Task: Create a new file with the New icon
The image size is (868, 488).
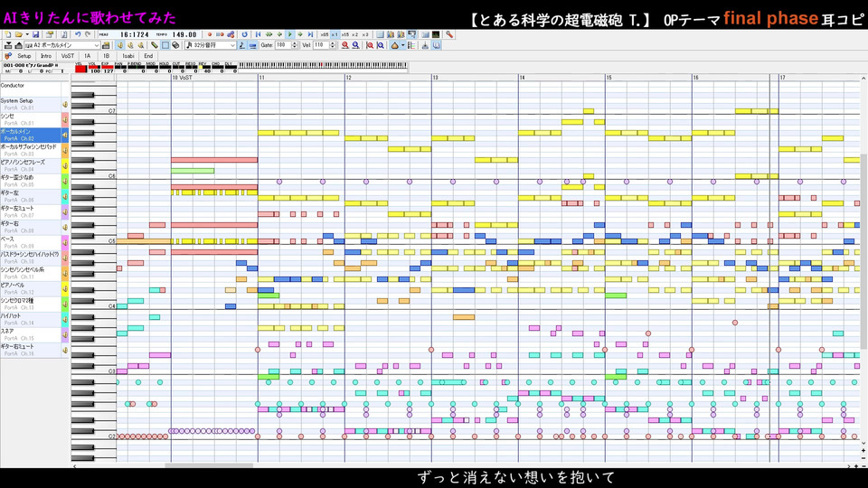Action: [x=8, y=34]
